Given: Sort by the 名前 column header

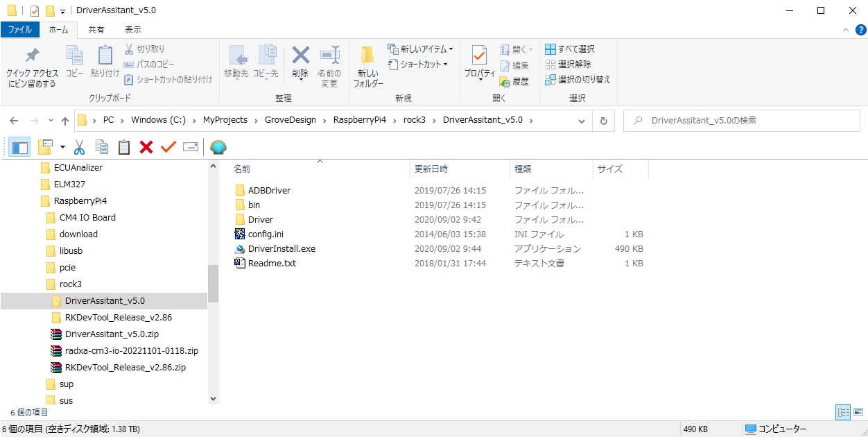Looking at the screenshot, I should [320, 169].
